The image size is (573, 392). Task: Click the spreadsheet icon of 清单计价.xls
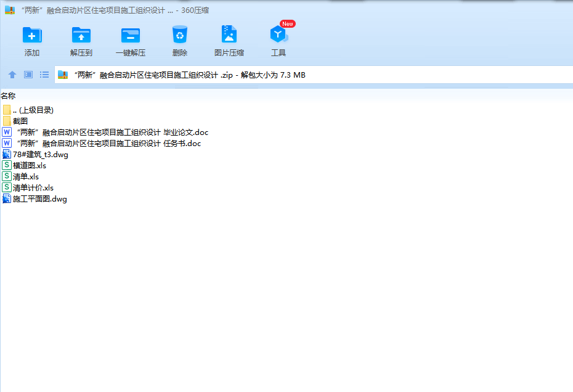[7, 187]
